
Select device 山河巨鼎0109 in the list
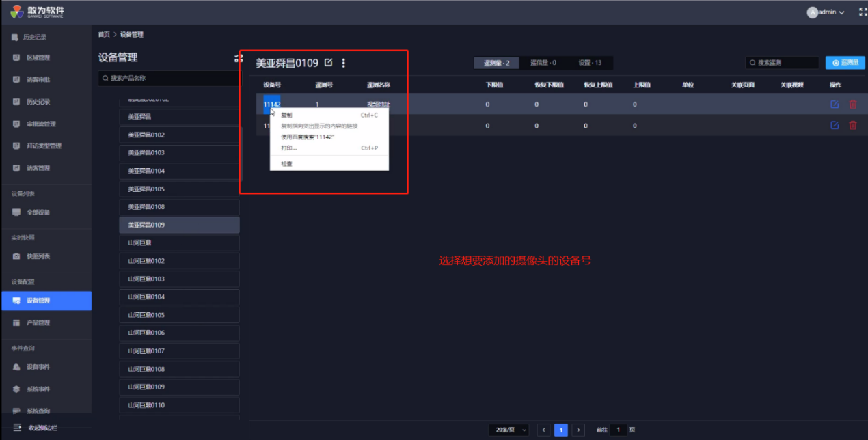(x=180, y=387)
